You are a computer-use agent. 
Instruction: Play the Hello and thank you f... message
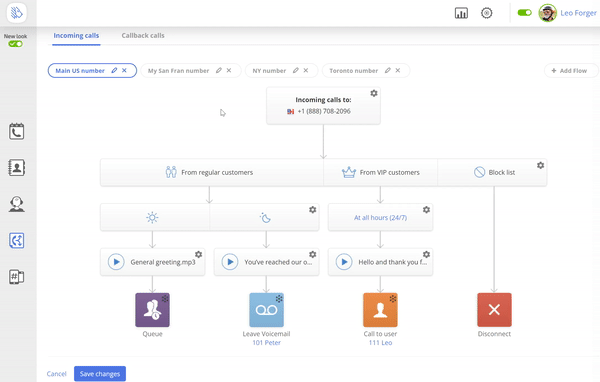(x=344, y=262)
